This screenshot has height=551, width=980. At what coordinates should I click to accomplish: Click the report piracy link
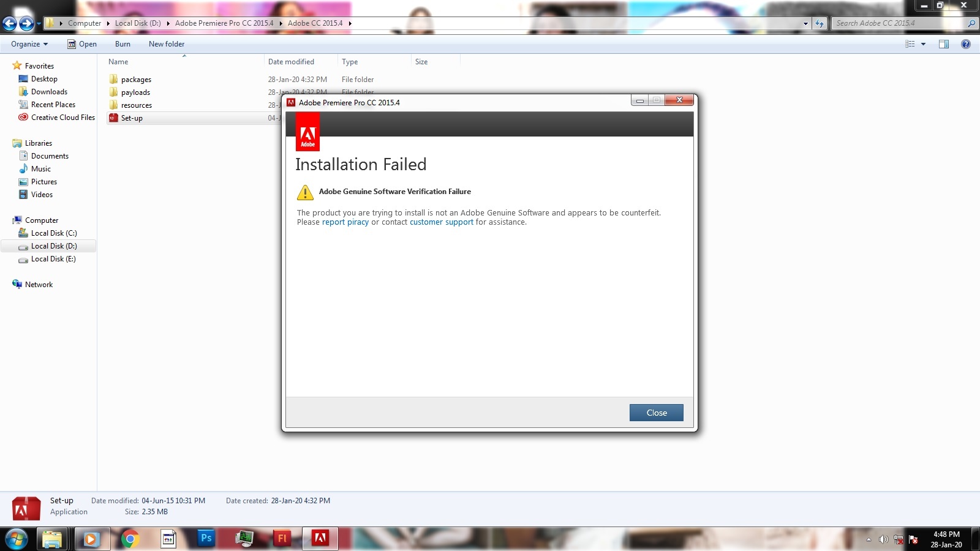(345, 222)
